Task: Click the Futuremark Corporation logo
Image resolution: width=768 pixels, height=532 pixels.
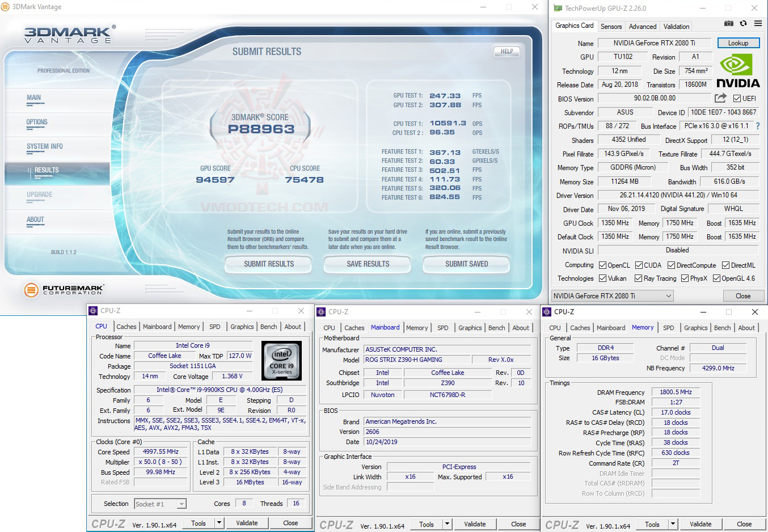Action: click(64, 290)
